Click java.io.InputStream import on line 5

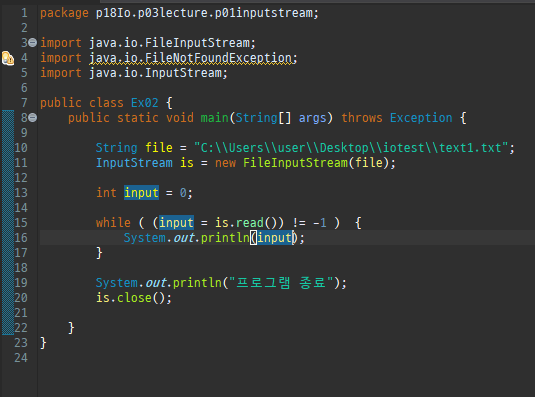pyautogui.click(x=156, y=73)
